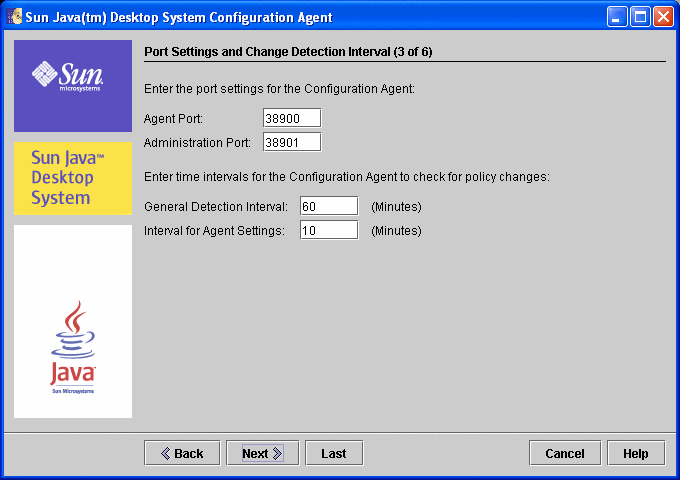The width and height of the screenshot is (680, 480).
Task: Maximize the Configuration Agent window
Action: point(640,17)
